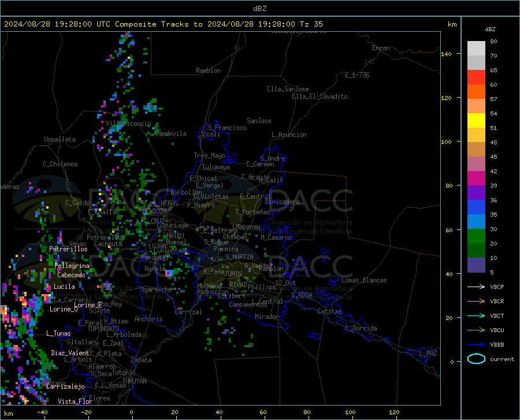Click the 'L_Tunas' map label

pyautogui.click(x=58, y=333)
